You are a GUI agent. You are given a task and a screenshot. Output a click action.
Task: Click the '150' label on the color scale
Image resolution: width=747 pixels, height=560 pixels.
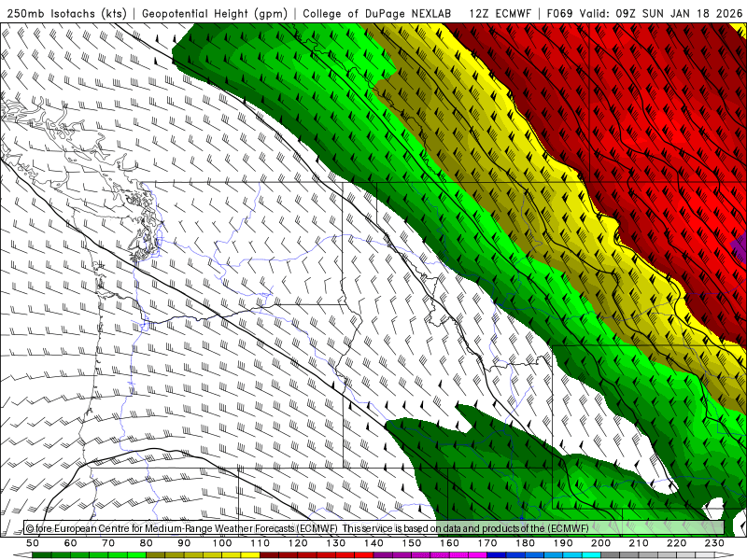[x=412, y=543]
